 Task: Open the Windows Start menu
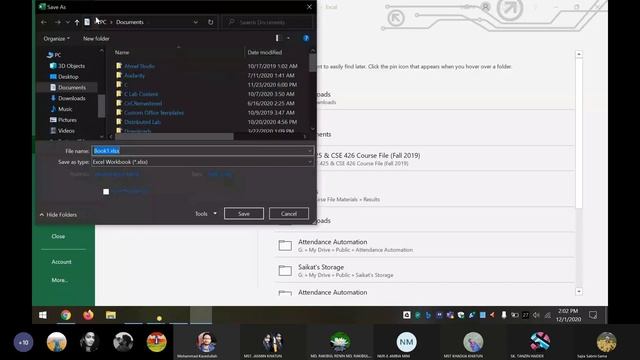[42, 315]
